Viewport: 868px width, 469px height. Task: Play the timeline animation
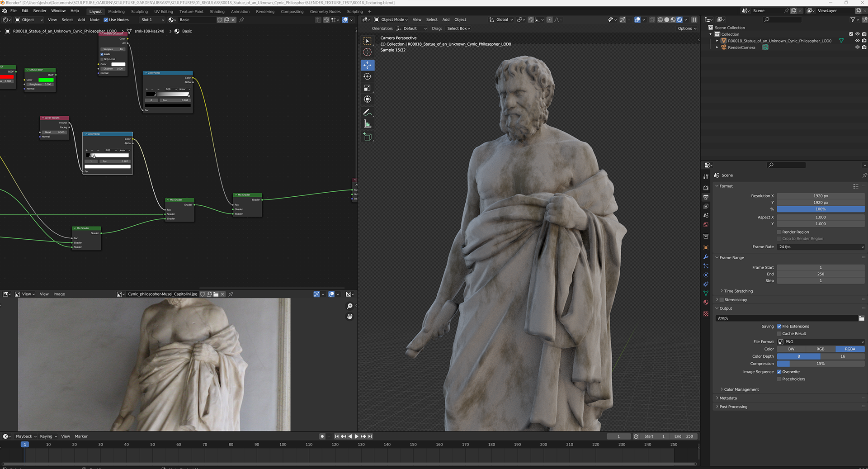coord(356,436)
